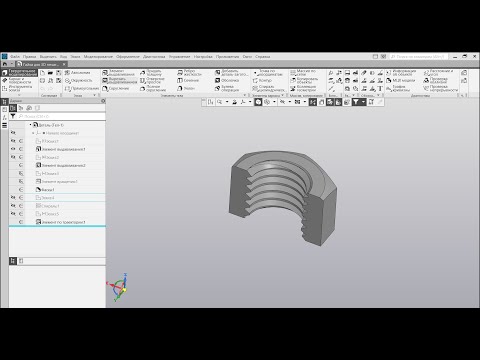Viewport: 480px width, 360px height.
Task: Click Ребро жесткости command
Action: [189, 73]
